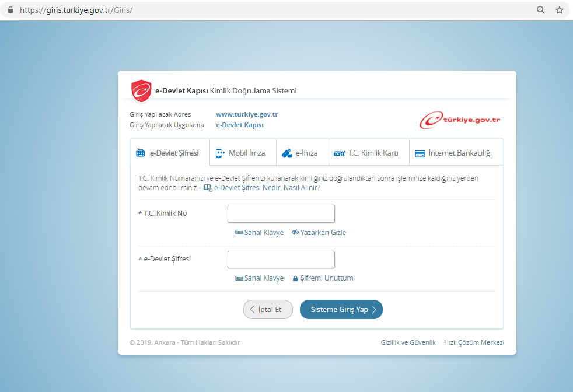Click the lock icon beside Şifremi Unuttum
The width and height of the screenshot is (573, 392).
tap(295, 278)
